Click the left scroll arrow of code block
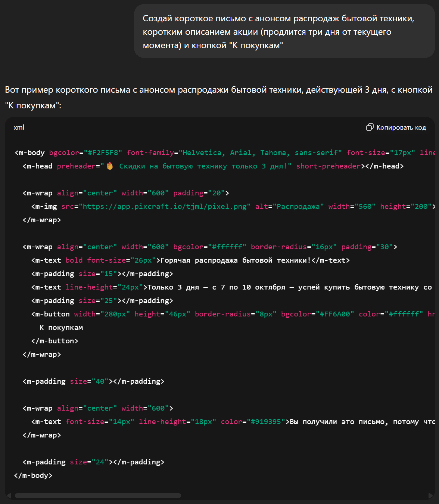The height and width of the screenshot is (504, 439). (x=9, y=496)
